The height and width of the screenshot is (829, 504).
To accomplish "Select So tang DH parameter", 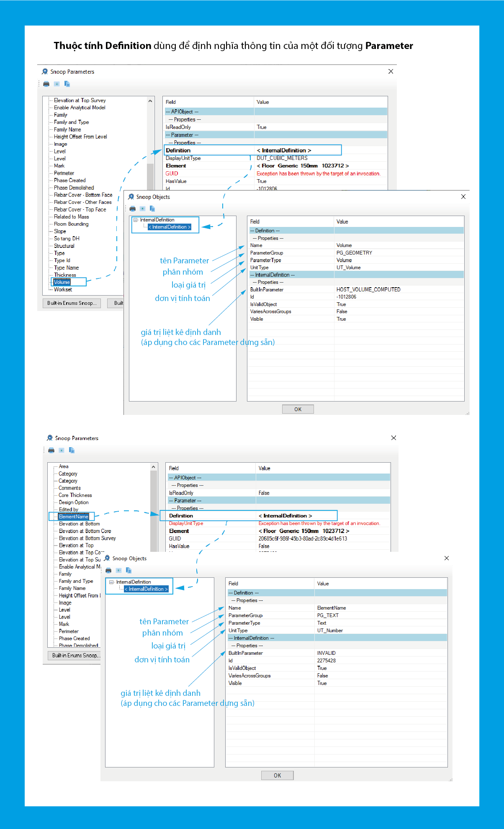I will pos(67,239).
